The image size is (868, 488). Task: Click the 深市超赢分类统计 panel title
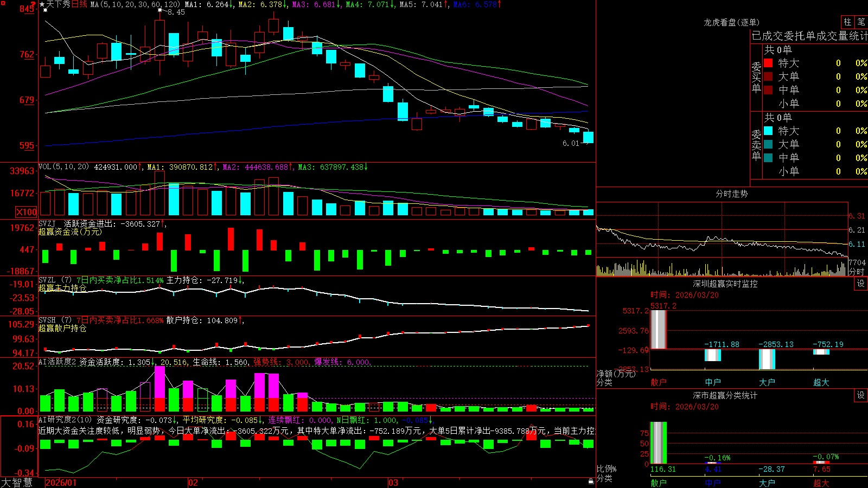(725, 395)
